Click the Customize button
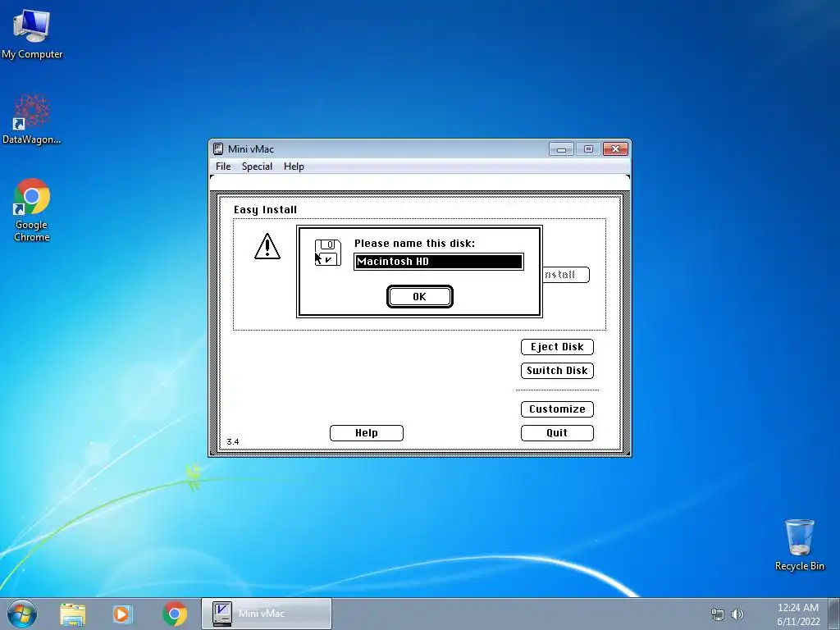Image resolution: width=840 pixels, height=630 pixels. click(557, 409)
